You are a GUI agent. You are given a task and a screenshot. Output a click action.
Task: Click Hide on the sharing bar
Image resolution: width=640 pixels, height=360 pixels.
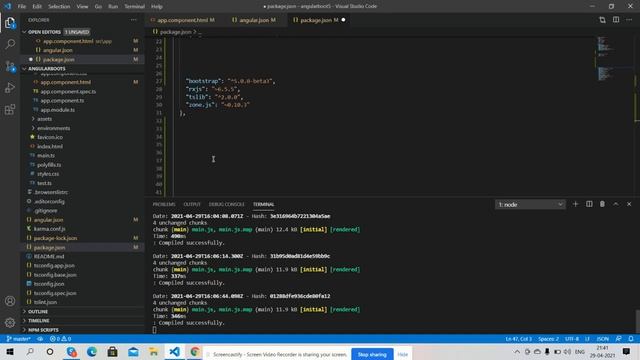403,354
